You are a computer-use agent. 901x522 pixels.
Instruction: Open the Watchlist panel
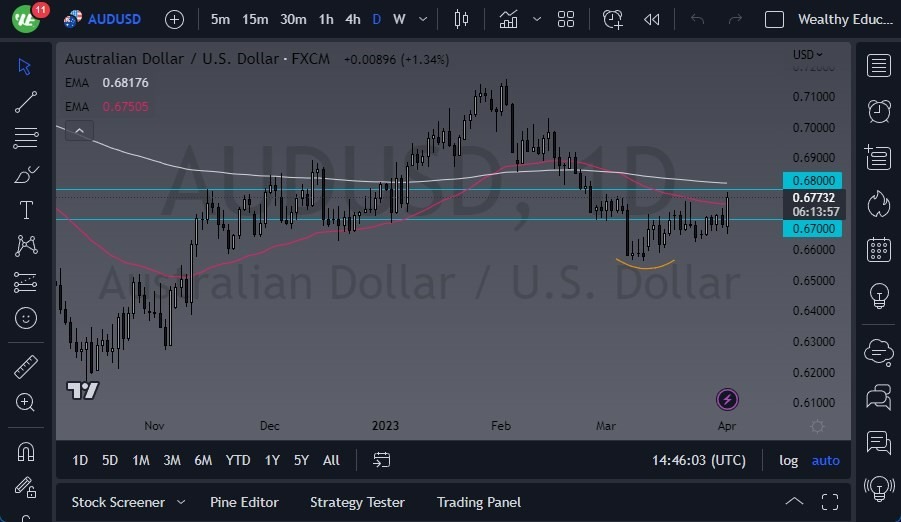point(879,66)
